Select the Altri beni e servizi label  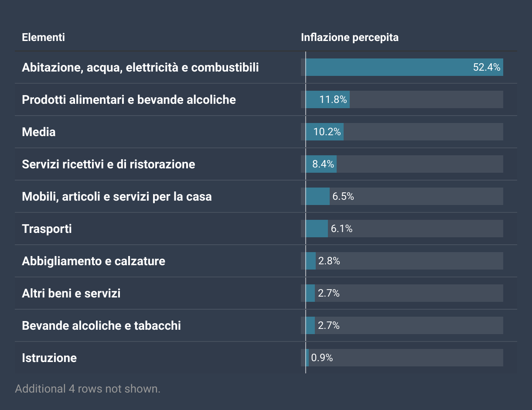click(71, 294)
